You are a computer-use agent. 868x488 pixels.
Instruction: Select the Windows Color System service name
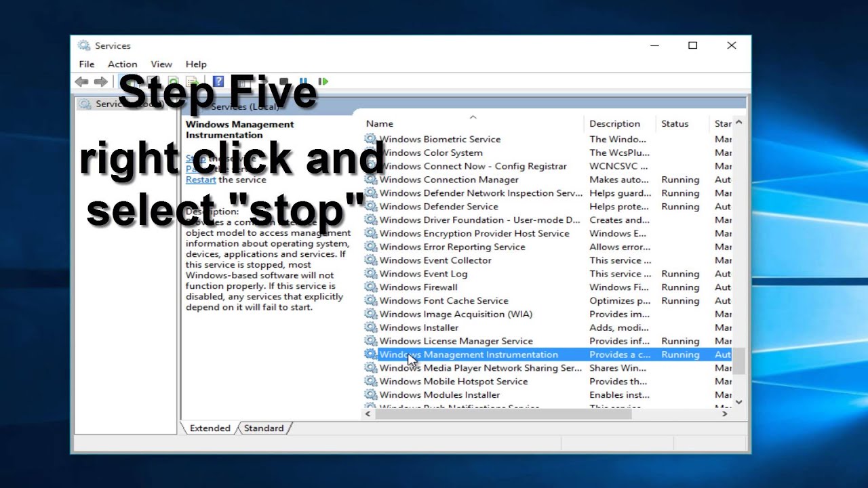(431, 152)
